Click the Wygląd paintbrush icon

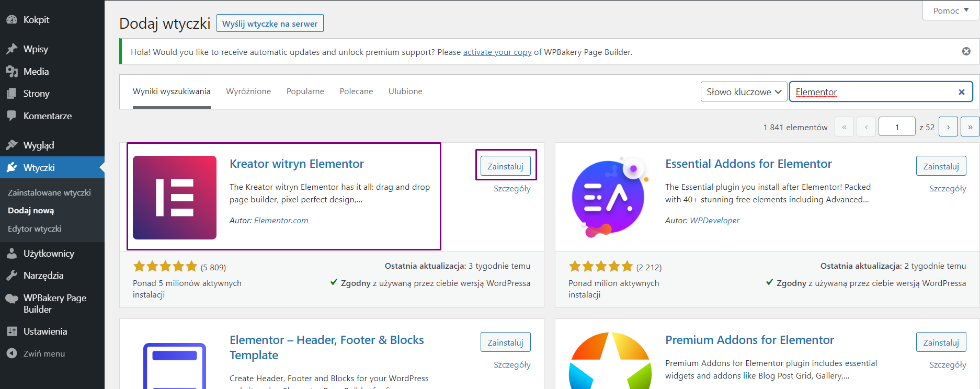12,145
